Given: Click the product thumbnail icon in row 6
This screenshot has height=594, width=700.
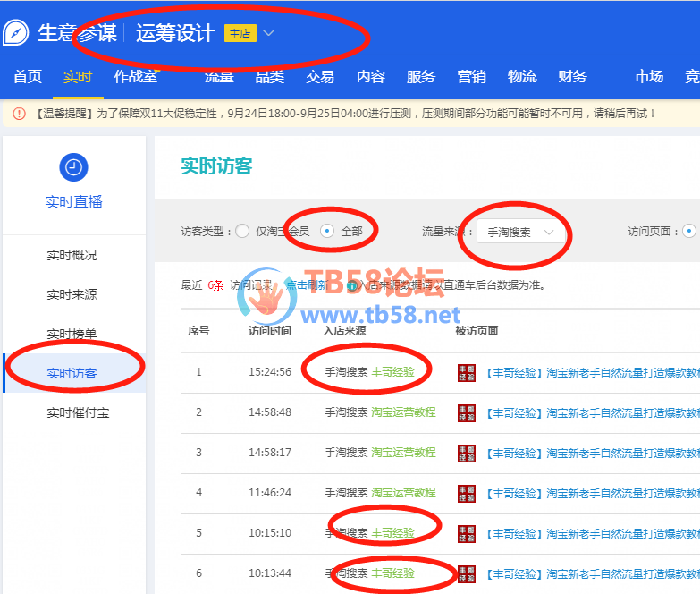Looking at the screenshot, I should 466,573.
